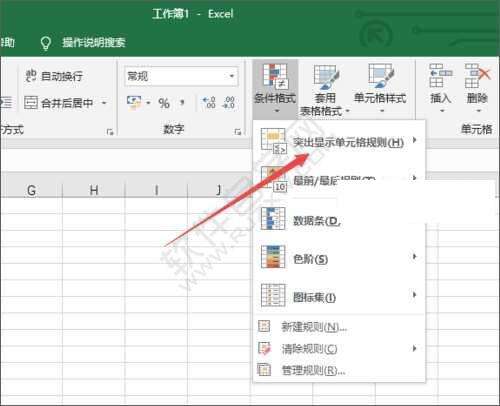Click the 操作说明搜索 search box
The height and width of the screenshot is (406, 500).
point(94,42)
